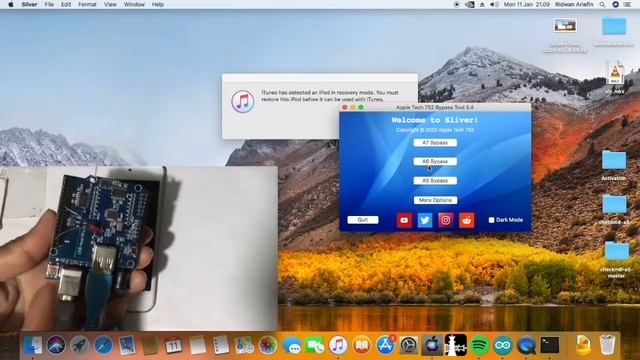Open Contacts book icon in Dock
Viewport: 640px width, 360px height.
[150, 345]
